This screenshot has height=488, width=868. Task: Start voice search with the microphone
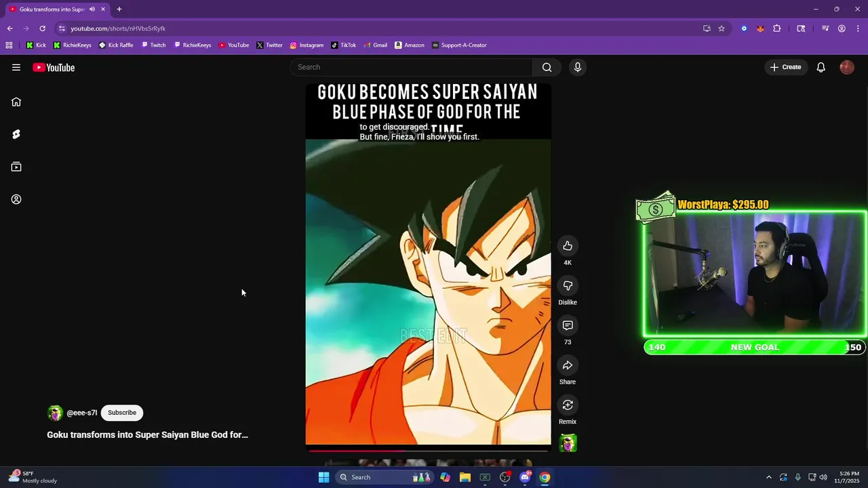(x=577, y=67)
